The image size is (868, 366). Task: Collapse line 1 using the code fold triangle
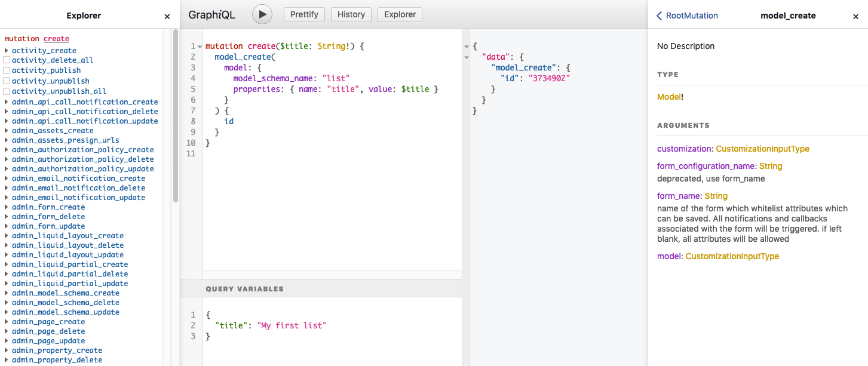coord(199,46)
